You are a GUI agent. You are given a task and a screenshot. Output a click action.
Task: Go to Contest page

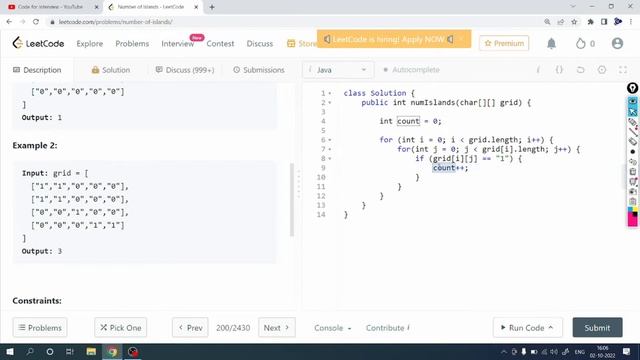point(220,43)
